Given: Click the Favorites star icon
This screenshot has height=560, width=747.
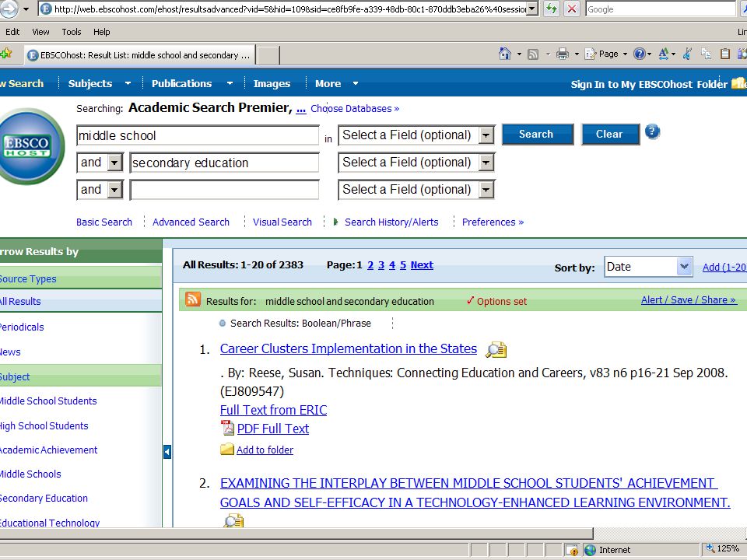Looking at the screenshot, I should coord(7,54).
